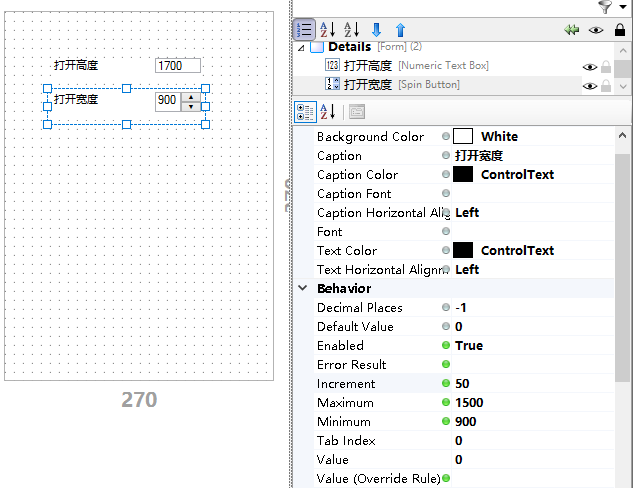This screenshot has width=633, height=488.
Task: Click the green rule marker beside Maximum
Action: pyautogui.click(x=446, y=402)
